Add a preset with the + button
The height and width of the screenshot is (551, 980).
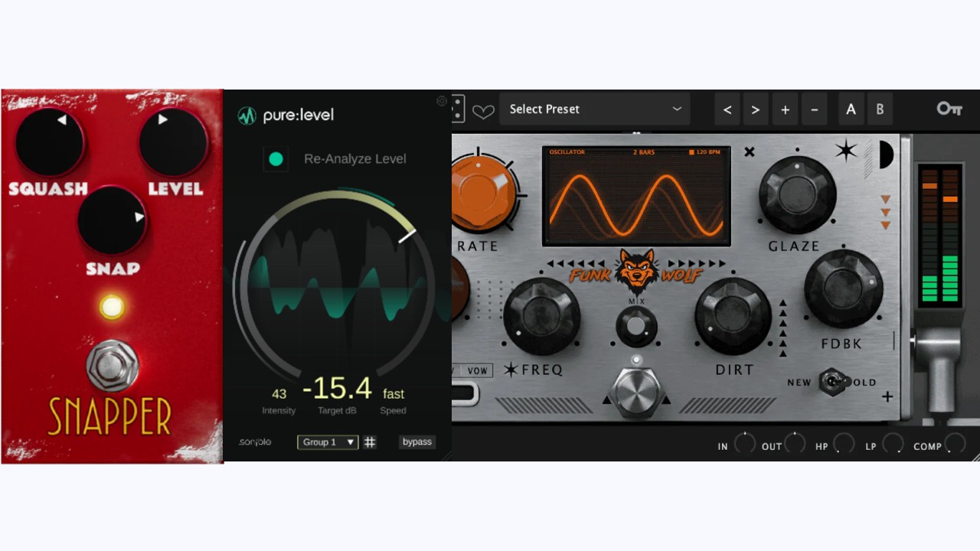coord(785,109)
